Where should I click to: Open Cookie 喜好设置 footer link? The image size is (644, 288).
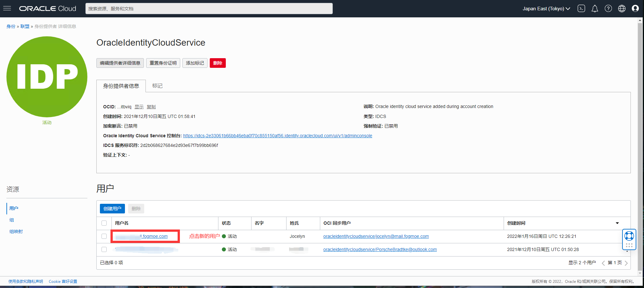(63, 281)
